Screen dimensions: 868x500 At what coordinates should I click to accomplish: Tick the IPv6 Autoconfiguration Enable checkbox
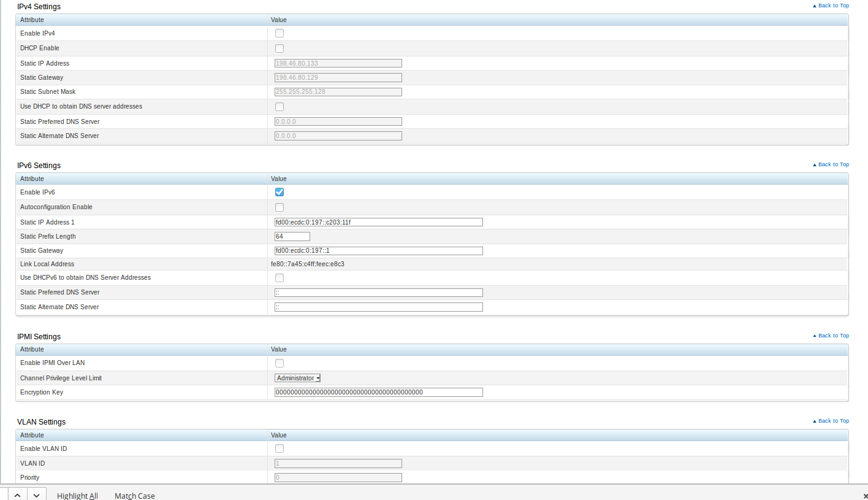280,207
